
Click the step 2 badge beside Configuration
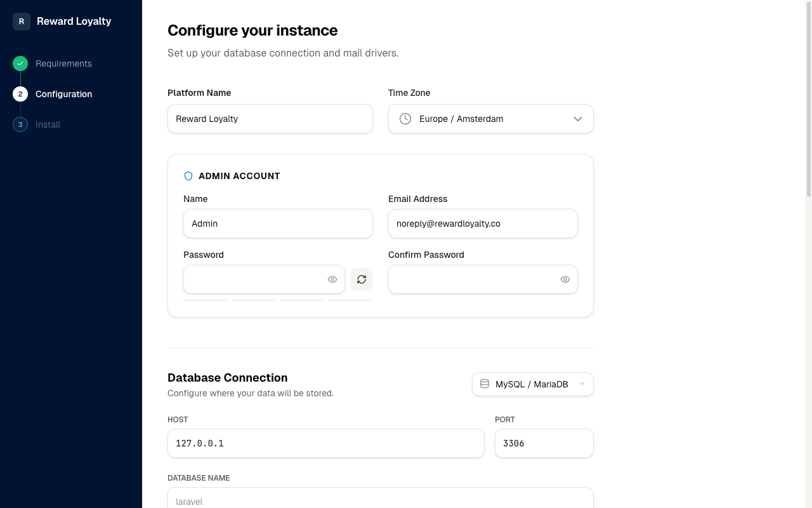[20, 93]
